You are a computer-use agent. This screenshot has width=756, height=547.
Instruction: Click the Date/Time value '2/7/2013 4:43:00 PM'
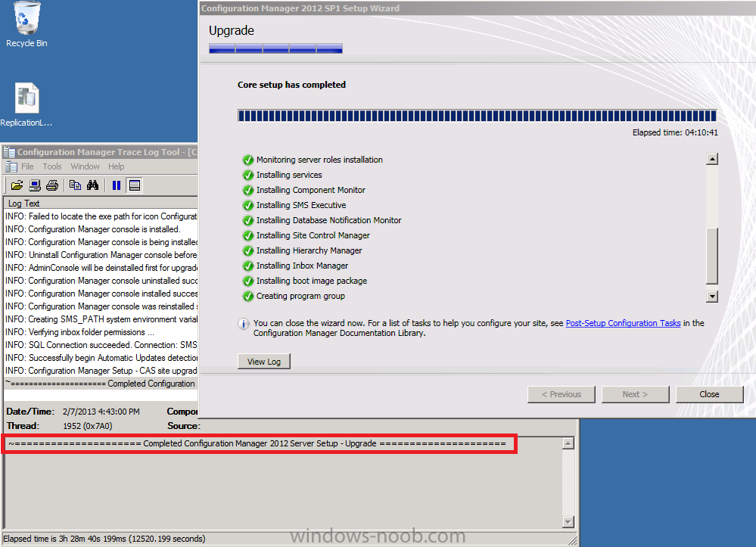point(101,412)
